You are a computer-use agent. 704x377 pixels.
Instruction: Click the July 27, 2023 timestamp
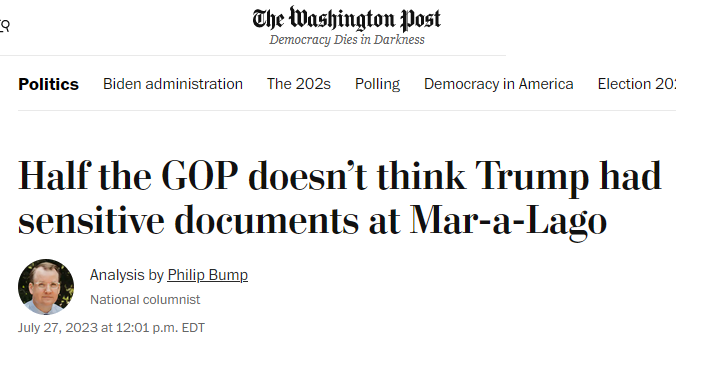pyautogui.click(x=111, y=328)
